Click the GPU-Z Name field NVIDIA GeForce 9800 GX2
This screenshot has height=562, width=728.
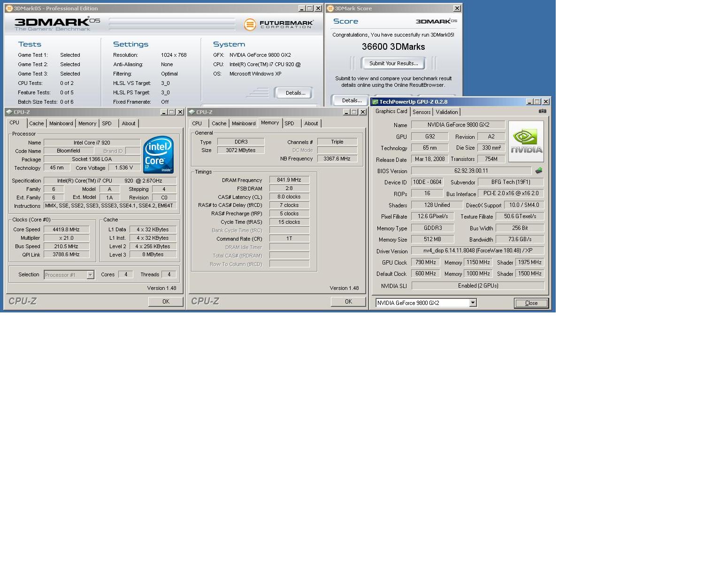458,125
